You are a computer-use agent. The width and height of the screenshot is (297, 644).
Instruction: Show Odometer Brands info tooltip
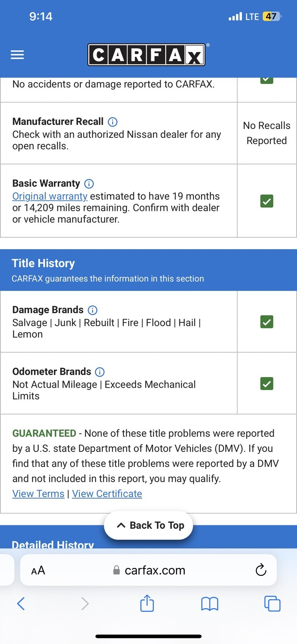tap(100, 372)
